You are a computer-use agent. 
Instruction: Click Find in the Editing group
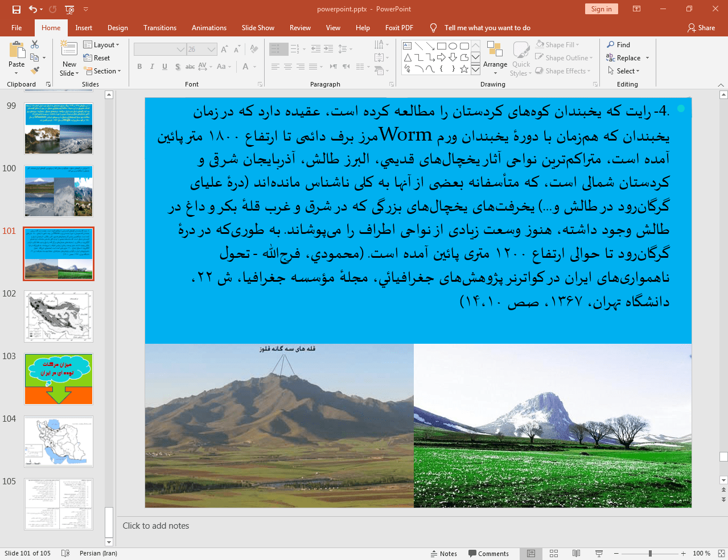(618, 45)
